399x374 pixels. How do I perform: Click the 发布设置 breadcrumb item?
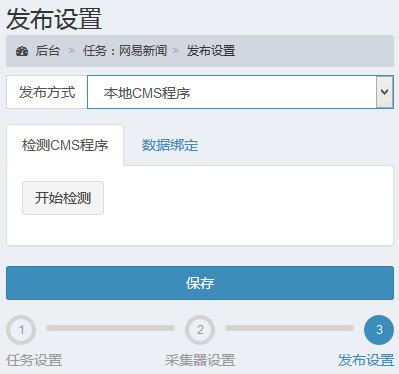(x=211, y=51)
